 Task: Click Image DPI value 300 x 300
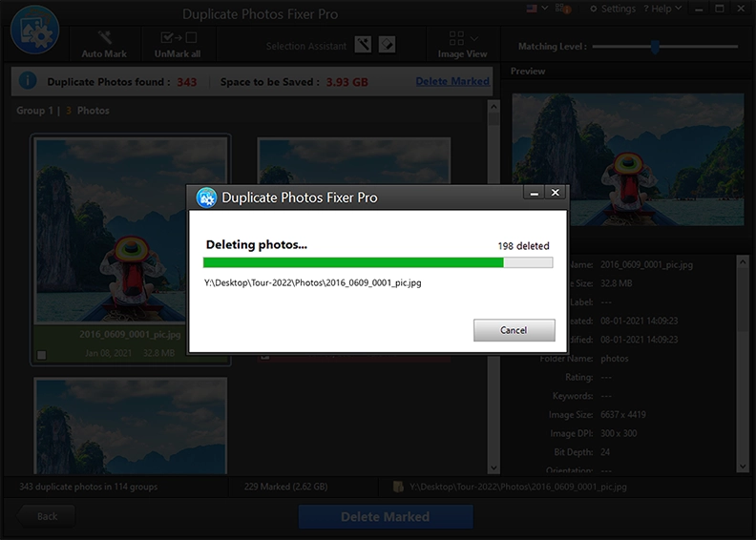pos(619,433)
